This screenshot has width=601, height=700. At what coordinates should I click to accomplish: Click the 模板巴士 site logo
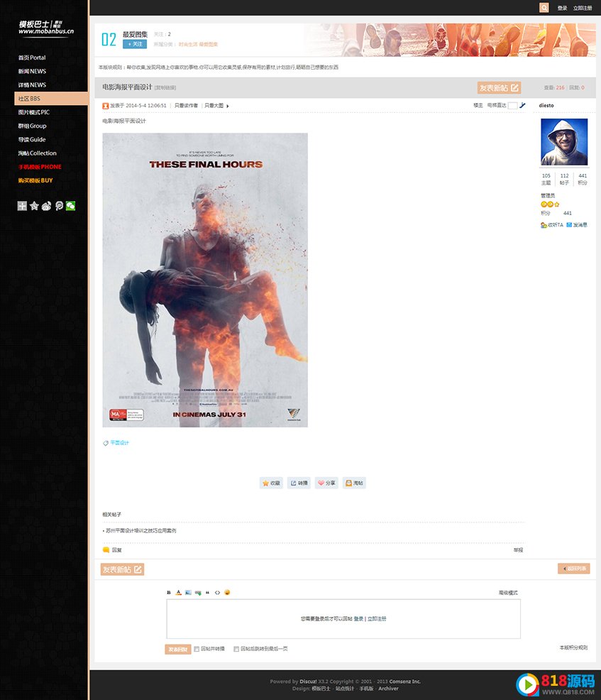pyautogui.click(x=46, y=28)
